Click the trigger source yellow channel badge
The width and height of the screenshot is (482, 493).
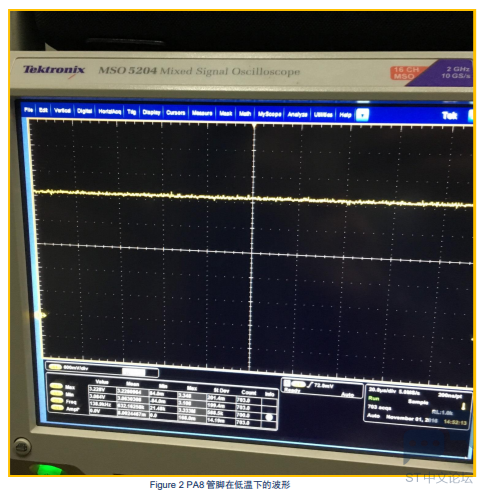click(x=298, y=384)
